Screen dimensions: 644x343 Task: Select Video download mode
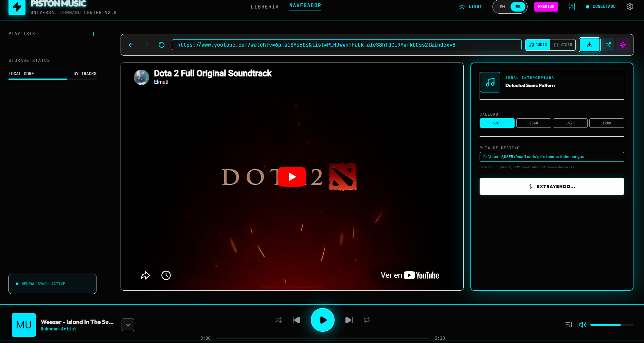pos(563,45)
